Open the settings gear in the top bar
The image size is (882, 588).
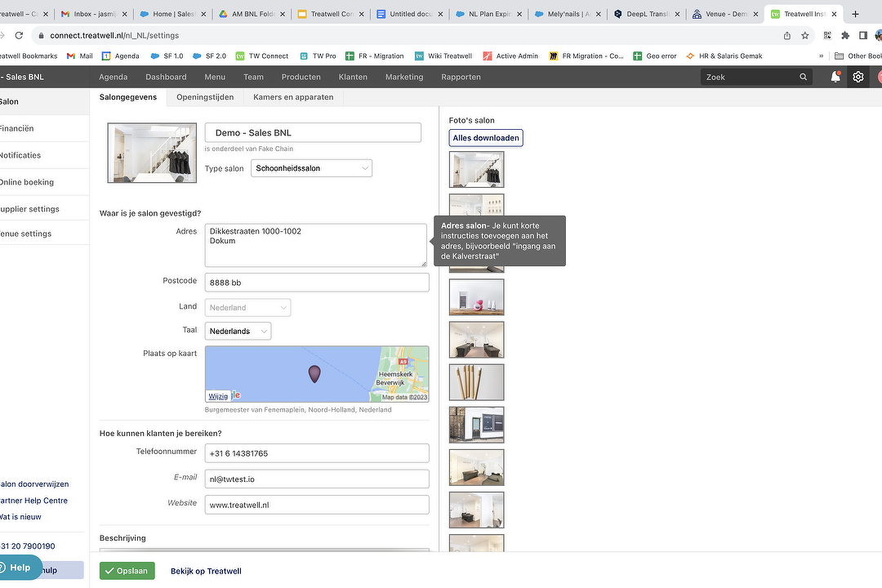[x=857, y=77]
